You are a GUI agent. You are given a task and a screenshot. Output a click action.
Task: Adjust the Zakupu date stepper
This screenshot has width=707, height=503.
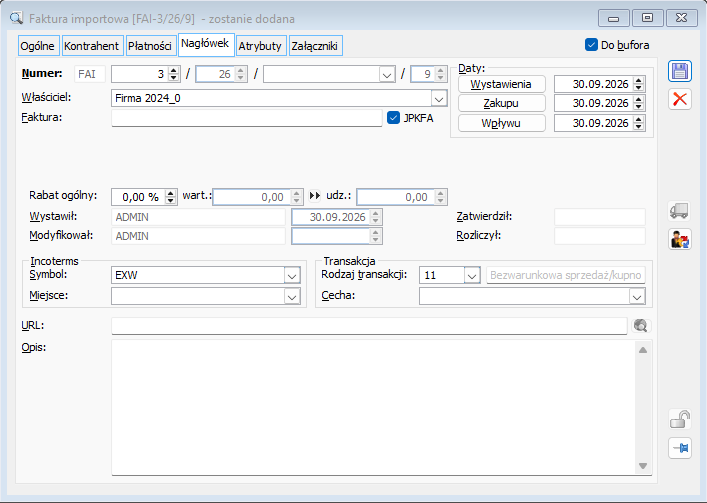[638, 103]
